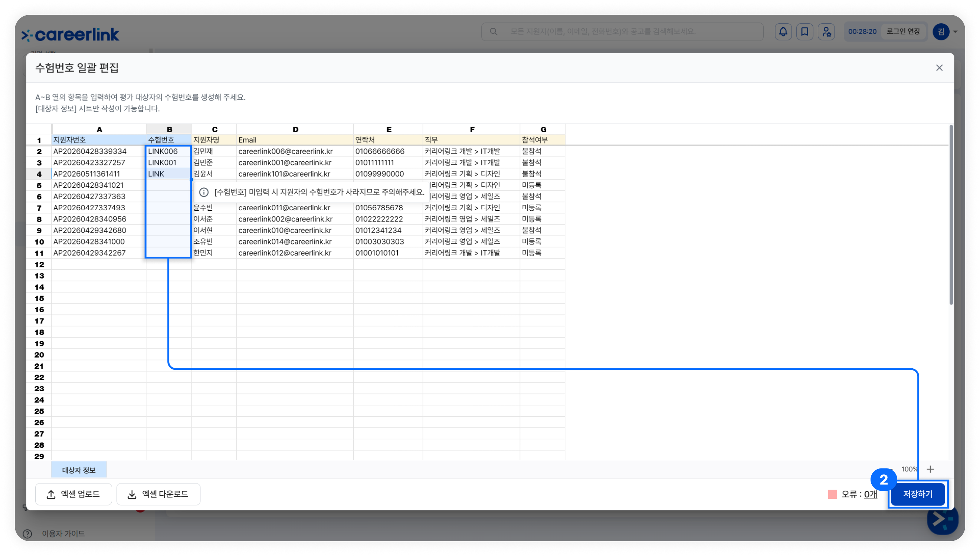Select column D header
This screenshot has width=980, height=556.
click(x=295, y=129)
